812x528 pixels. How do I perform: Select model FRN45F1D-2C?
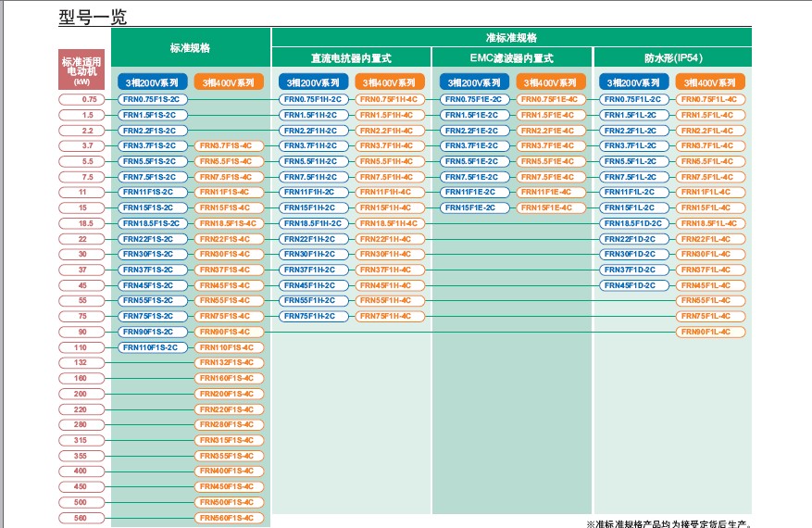(x=634, y=285)
